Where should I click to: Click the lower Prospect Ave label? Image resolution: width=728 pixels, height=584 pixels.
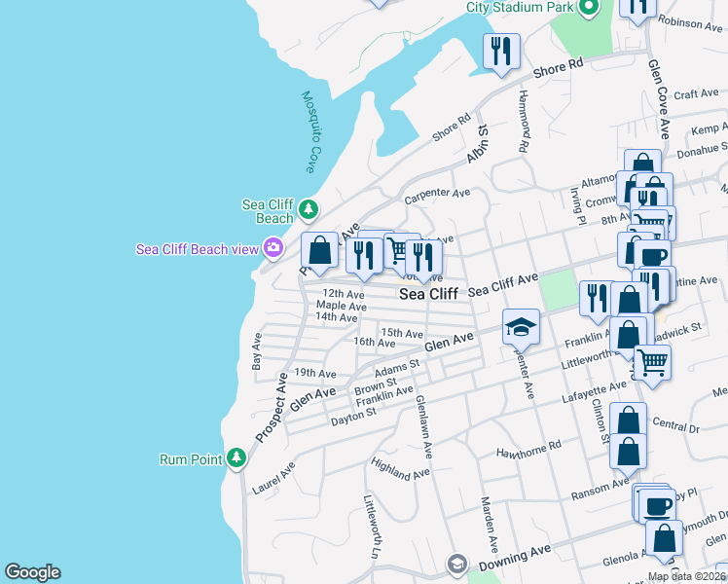tap(273, 408)
